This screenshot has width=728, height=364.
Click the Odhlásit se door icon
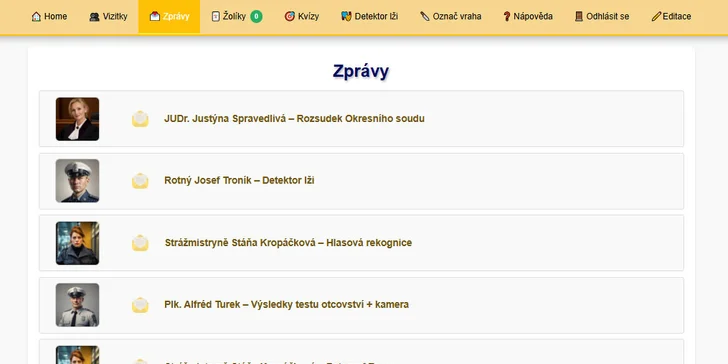[578, 16]
